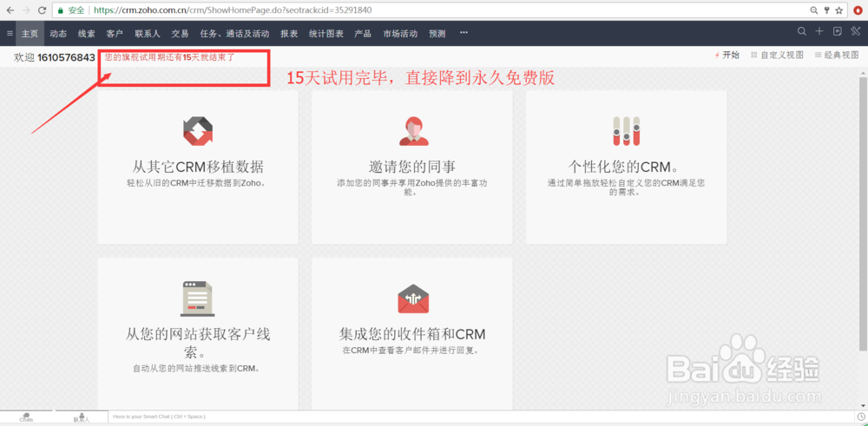Click the clock icon at bottom right

[x=861, y=416]
